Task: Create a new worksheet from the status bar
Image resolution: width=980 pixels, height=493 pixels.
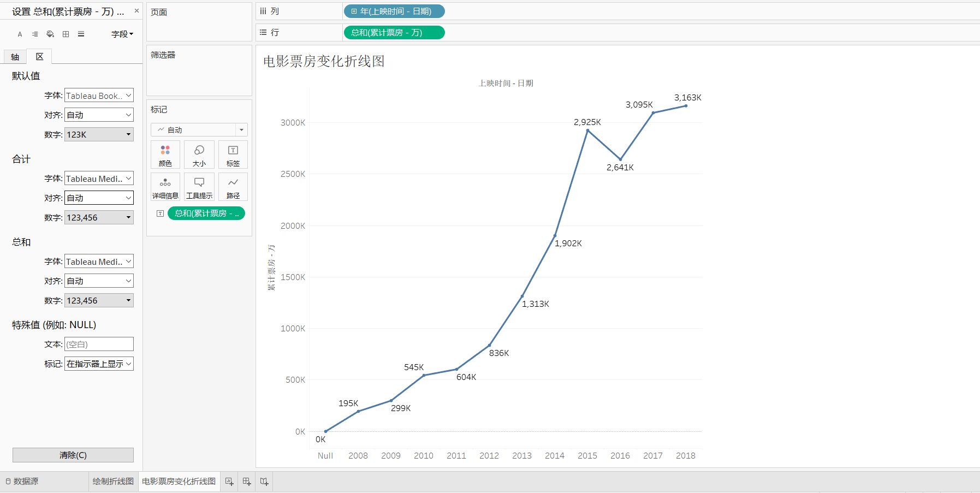Action: (229, 482)
